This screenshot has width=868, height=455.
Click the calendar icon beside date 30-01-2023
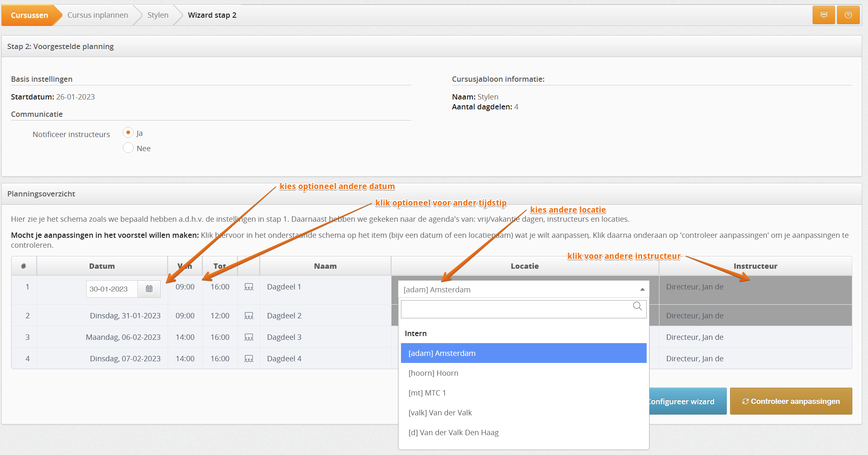click(x=149, y=289)
